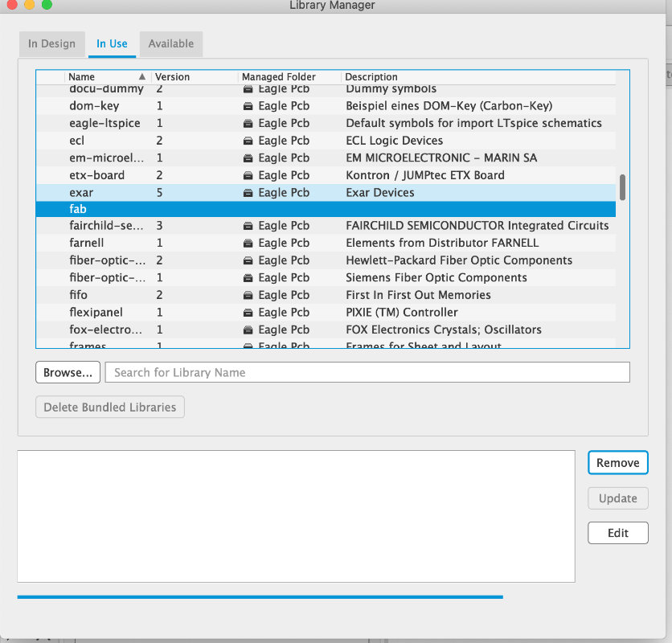This screenshot has height=643, width=672.
Task: Click the blue progress bar
Action: coord(260,596)
